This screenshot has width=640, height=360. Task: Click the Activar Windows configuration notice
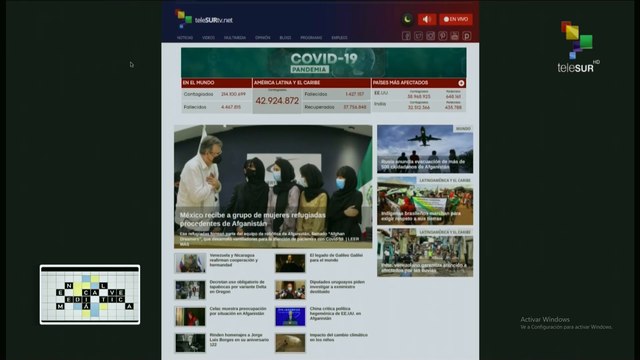coord(566,323)
